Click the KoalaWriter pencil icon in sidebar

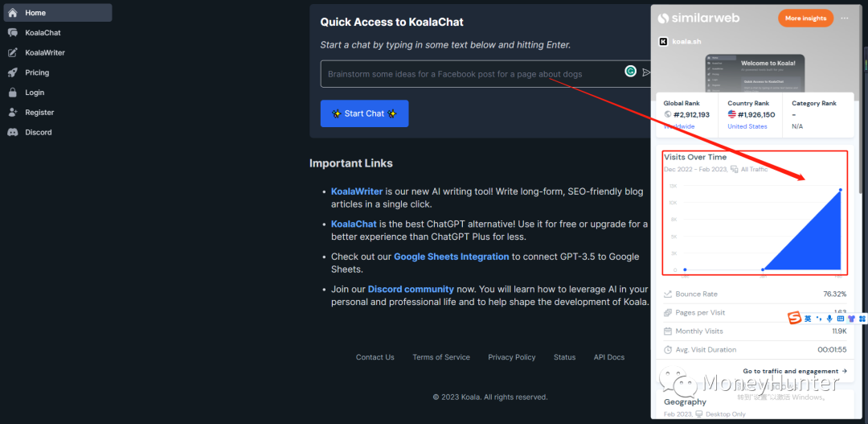click(x=13, y=53)
